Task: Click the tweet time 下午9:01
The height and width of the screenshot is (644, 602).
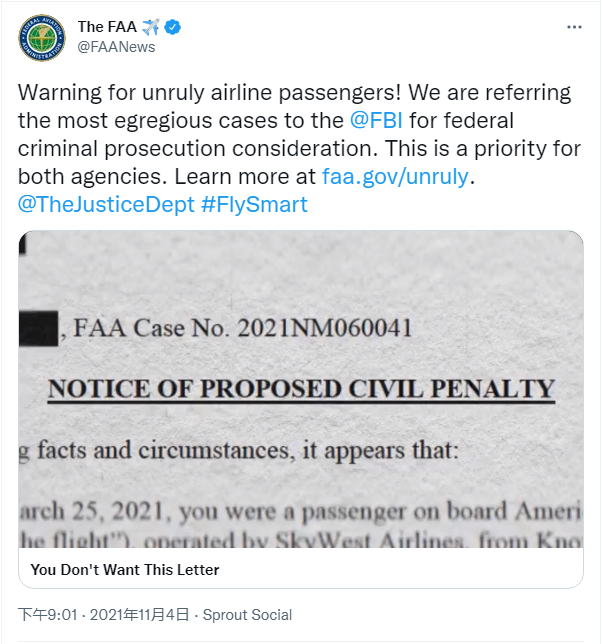Action: pos(49,615)
